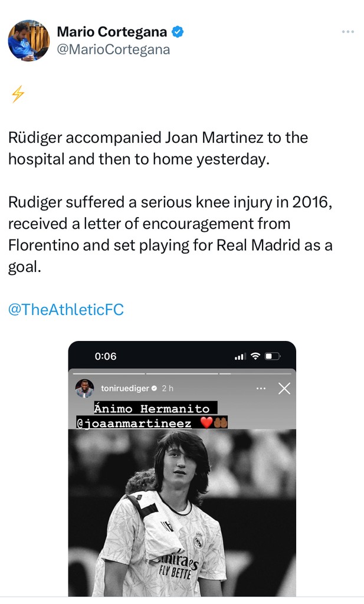Open the black-and-white player photo

tap(182, 513)
